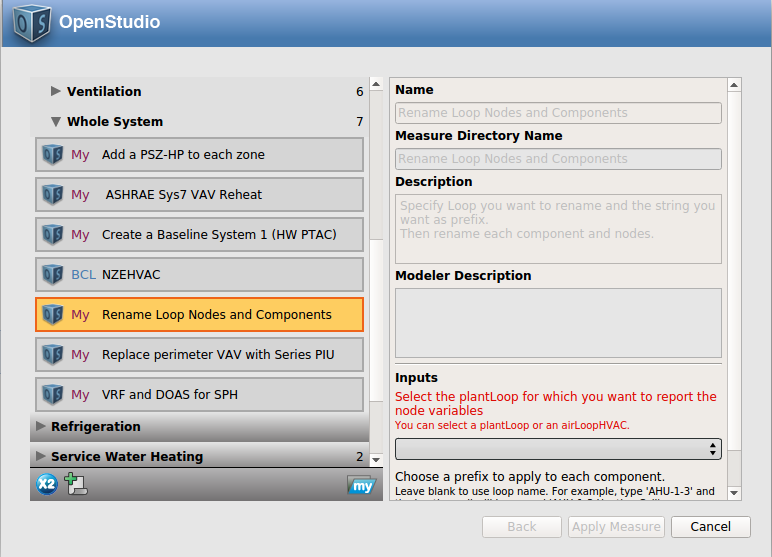The width and height of the screenshot is (772, 557).
Task: Expand the Refrigeration category
Action: pos(41,426)
